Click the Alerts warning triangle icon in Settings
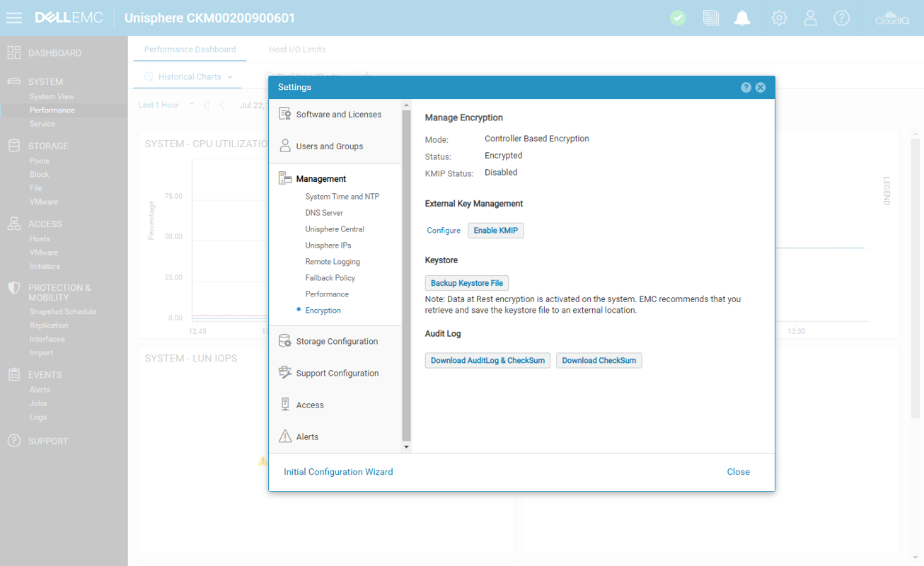This screenshot has height=566, width=924. [x=285, y=437]
